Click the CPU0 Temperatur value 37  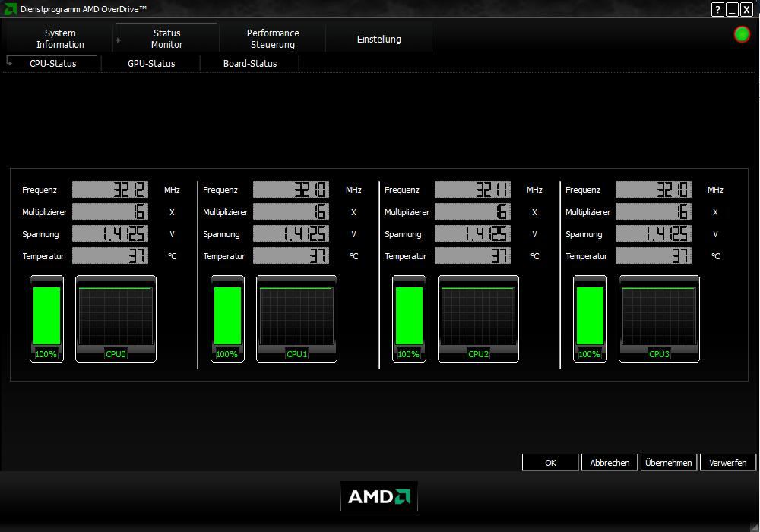pos(110,256)
